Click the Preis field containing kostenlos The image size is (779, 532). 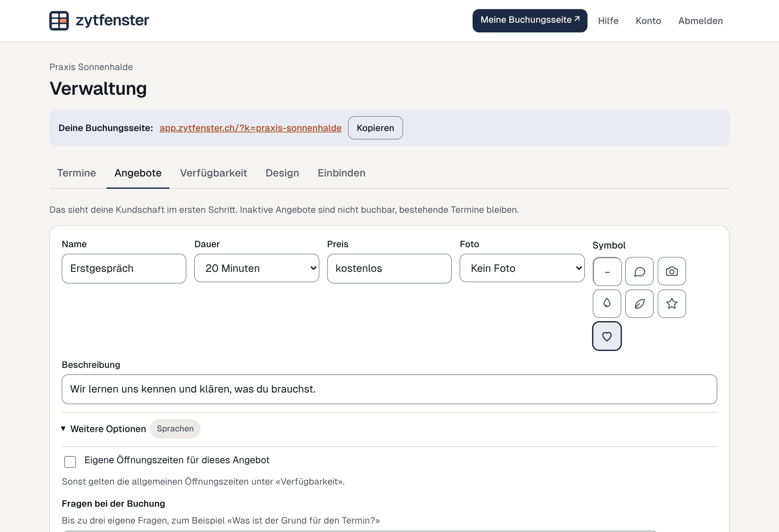coord(389,269)
